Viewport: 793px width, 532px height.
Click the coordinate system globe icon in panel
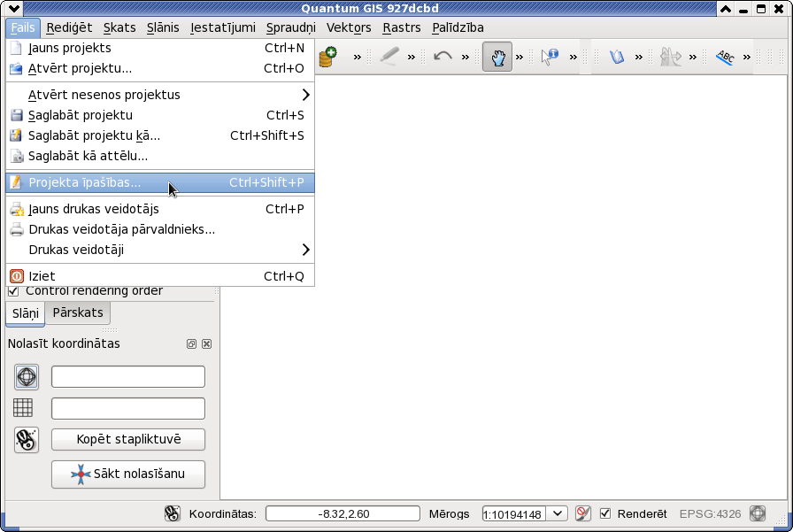point(27,377)
